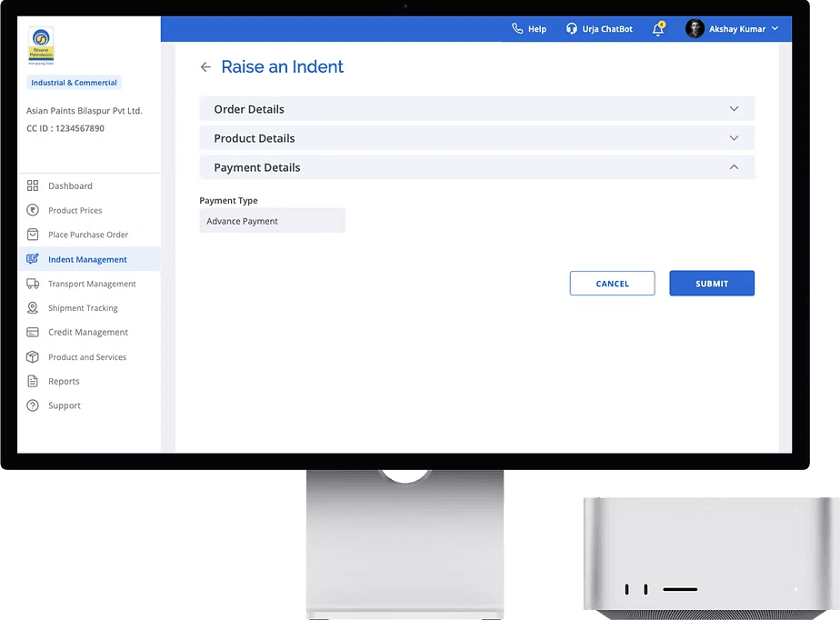Image resolution: width=840 pixels, height=620 pixels.
Task: Click Akshay Kumar's profile avatar
Action: 695,28
